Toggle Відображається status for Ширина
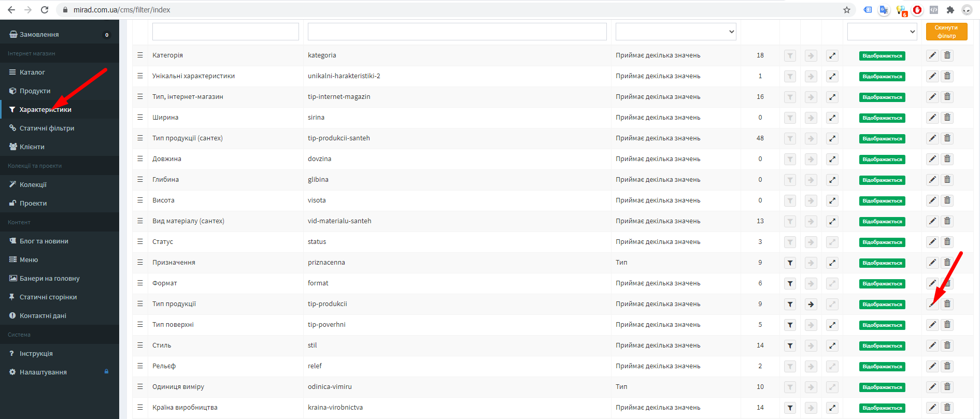Image resolution: width=980 pixels, height=419 pixels. pyautogui.click(x=882, y=118)
